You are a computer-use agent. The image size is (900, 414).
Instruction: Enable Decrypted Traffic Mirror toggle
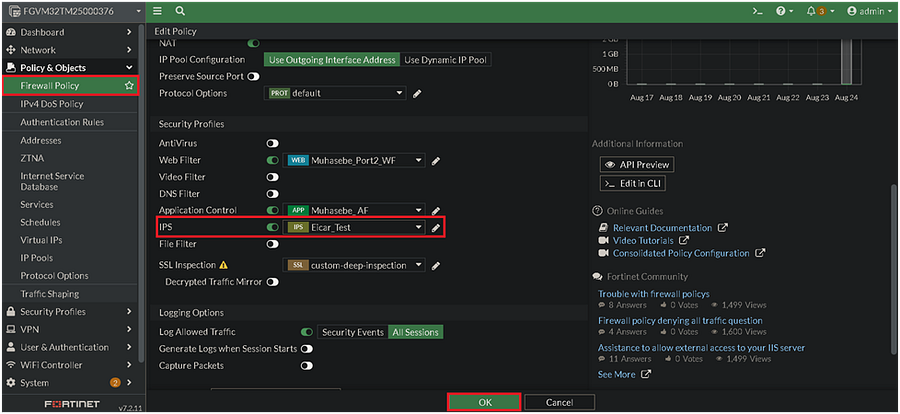tap(273, 282)
